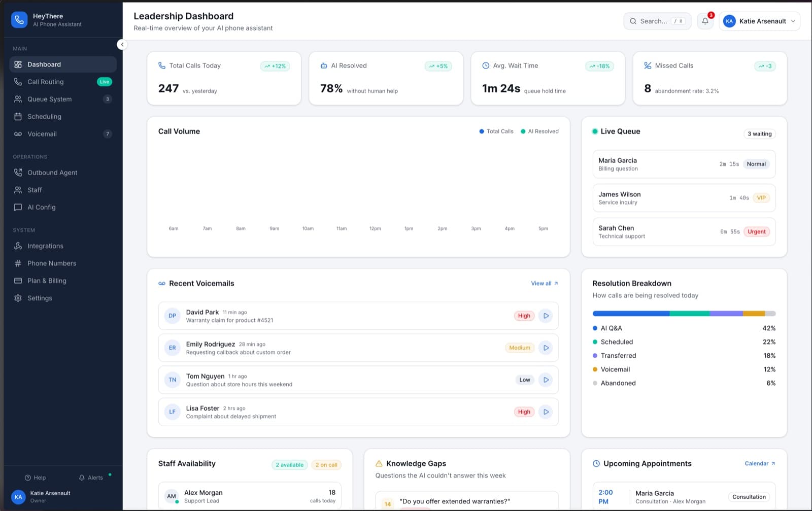Open the Integrations section

tap(45, 246)
